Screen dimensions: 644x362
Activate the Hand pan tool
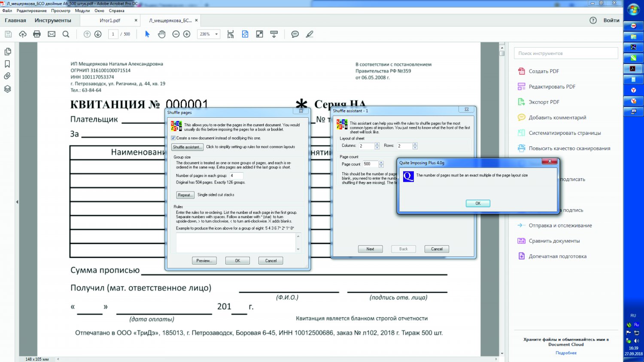click(161, 34)
